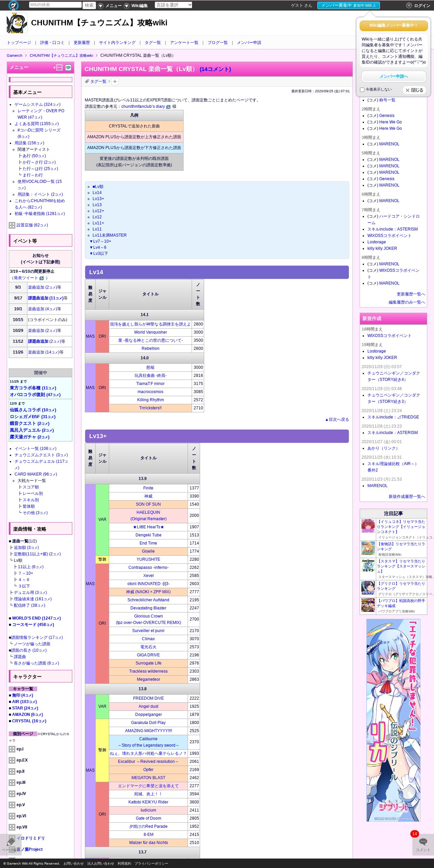
Task: Open the Wiki編集 dropdown arrow
Action: (x=126, y=6)
